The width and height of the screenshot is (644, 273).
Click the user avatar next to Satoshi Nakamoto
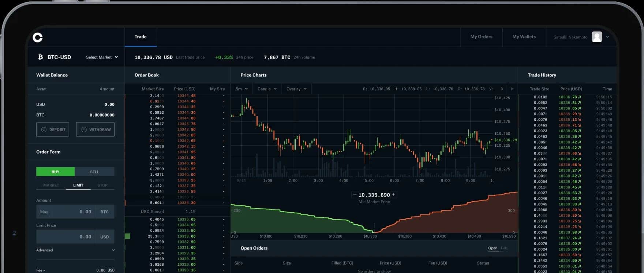[597, 37]
